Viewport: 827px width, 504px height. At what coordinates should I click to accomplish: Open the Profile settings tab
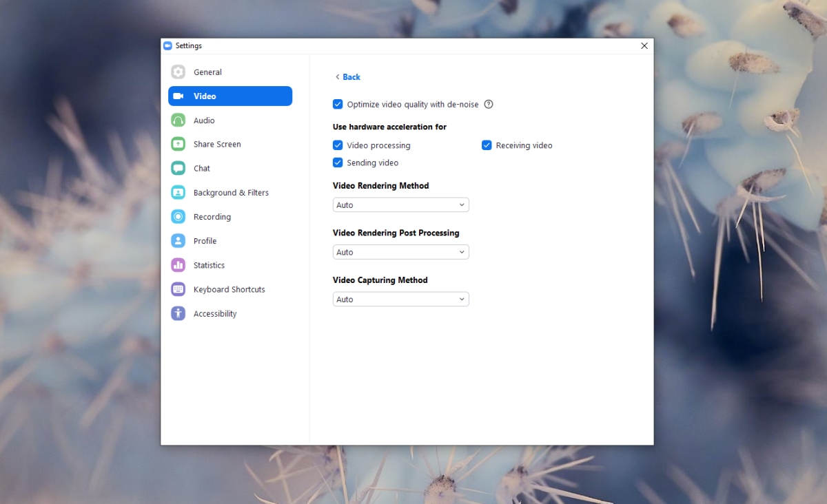pos(230,241)
